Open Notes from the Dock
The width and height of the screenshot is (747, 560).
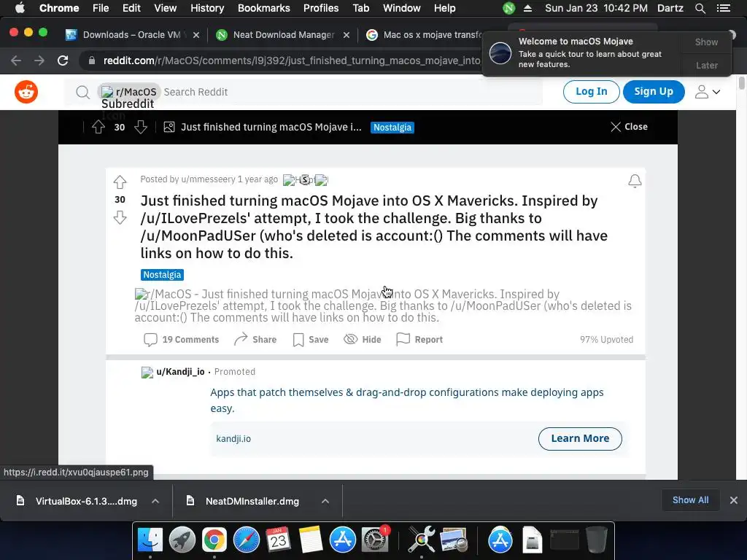tap(311, 540)
